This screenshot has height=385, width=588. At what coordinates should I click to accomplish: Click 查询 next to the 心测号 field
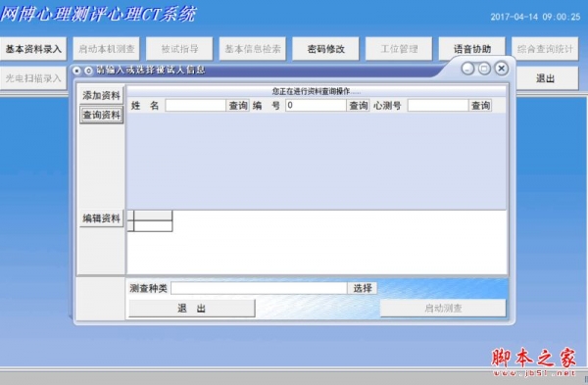(x=480, y=106)
